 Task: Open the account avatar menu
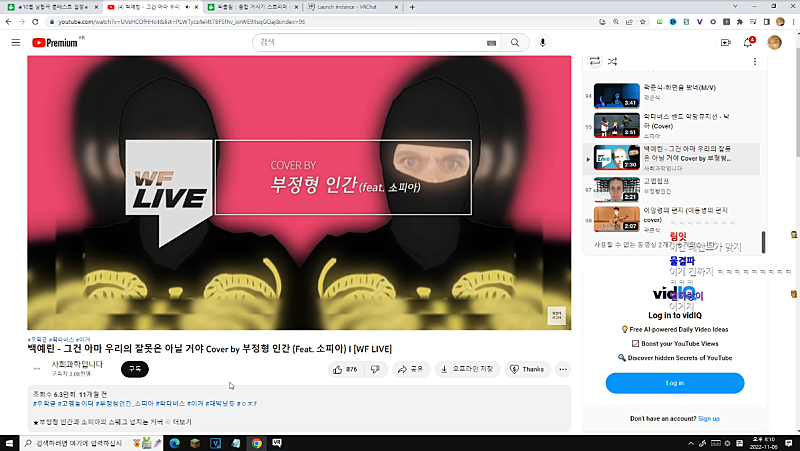pos(774,42)
